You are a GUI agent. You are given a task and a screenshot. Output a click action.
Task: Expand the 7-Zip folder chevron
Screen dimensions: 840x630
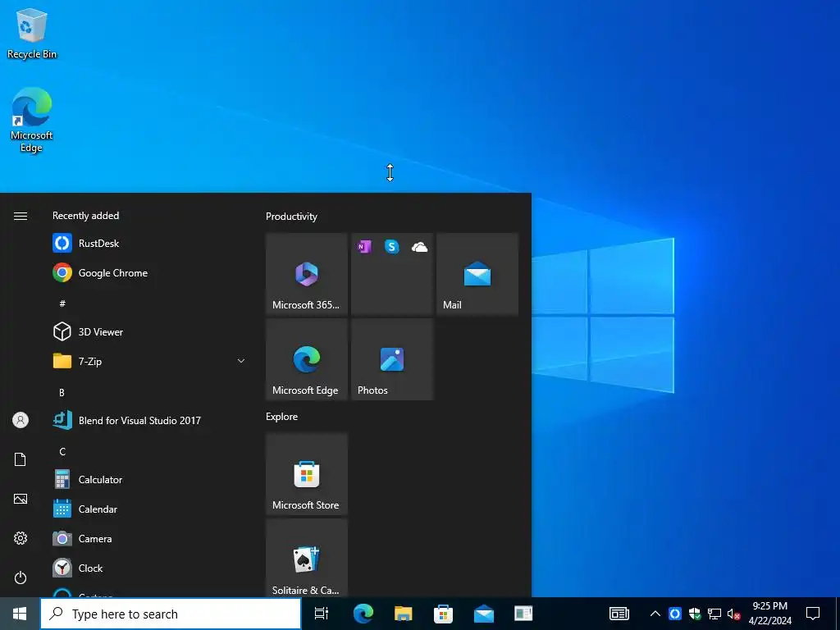coord(241,361)
